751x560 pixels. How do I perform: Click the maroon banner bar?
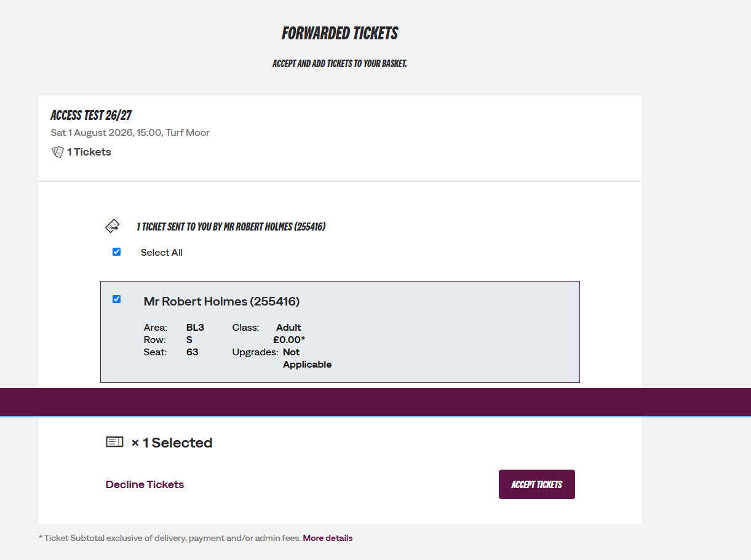click(x=375, y=402)
